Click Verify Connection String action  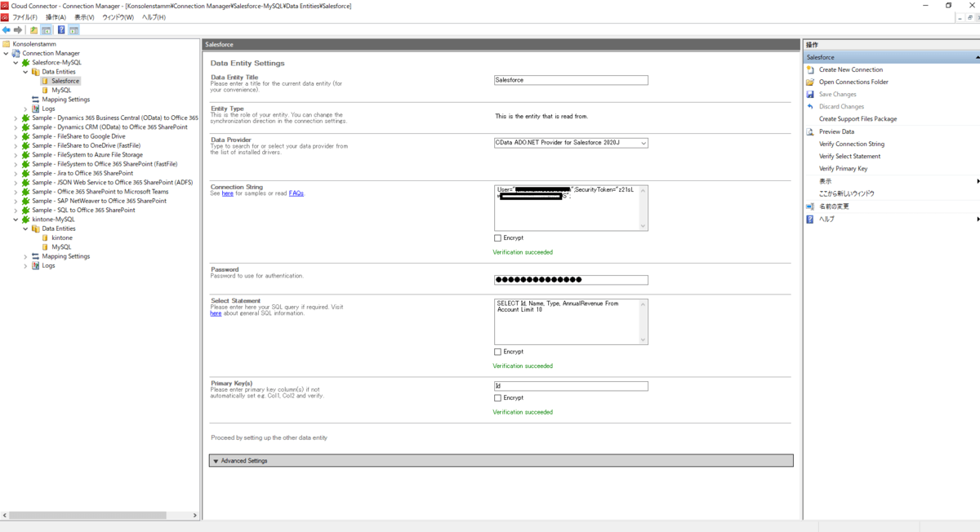851,144
